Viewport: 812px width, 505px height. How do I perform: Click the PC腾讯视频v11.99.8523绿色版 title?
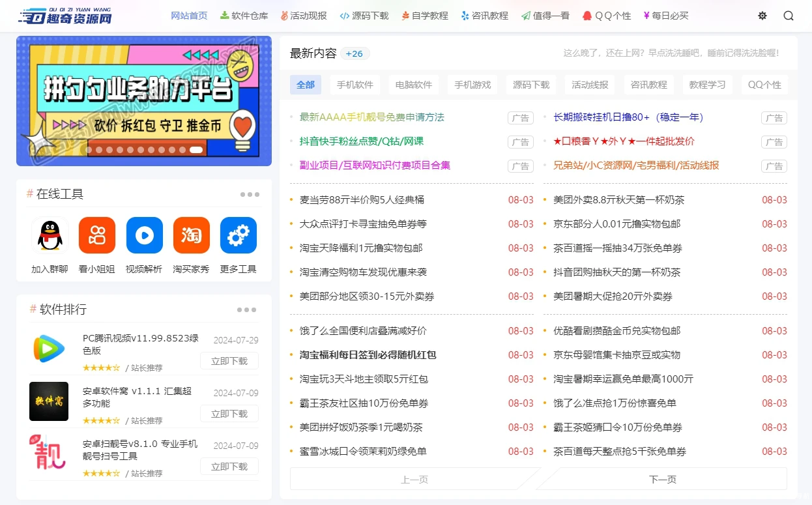click(141, 345)
